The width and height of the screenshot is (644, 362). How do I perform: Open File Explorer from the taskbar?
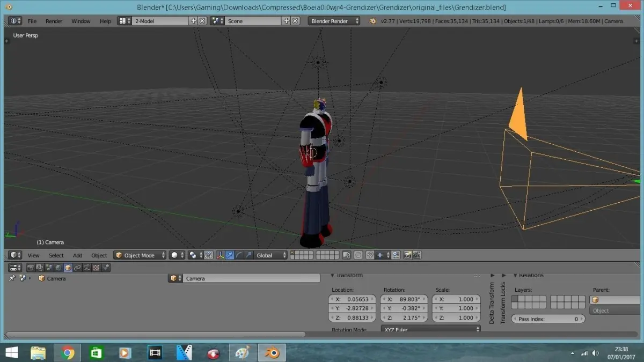38,352
